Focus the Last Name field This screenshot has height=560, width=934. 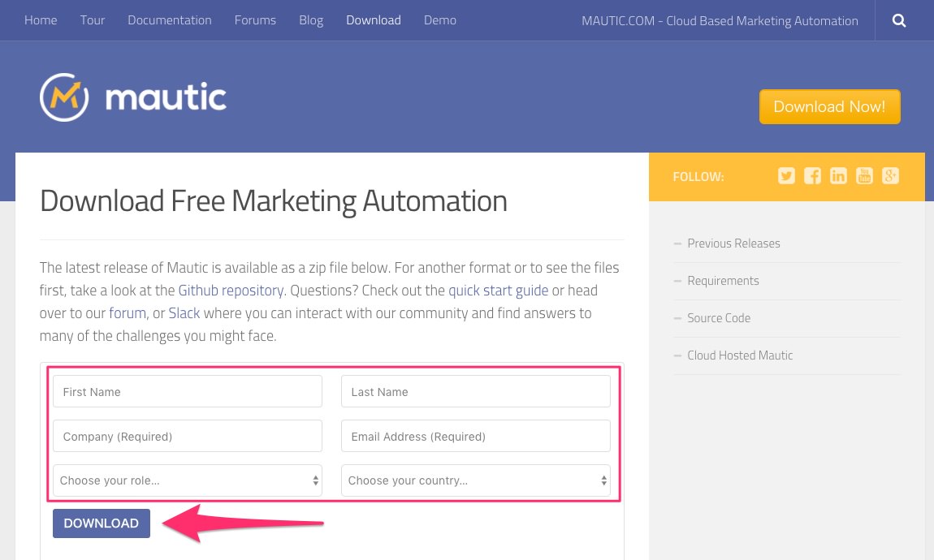click(x=476, y=391)
